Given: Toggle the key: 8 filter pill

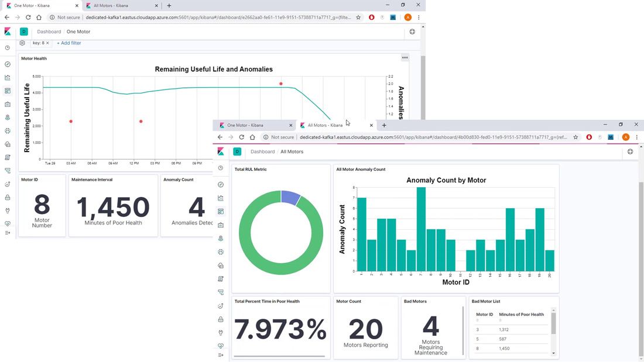Looking at the screenshot, I should pos(39,43).
